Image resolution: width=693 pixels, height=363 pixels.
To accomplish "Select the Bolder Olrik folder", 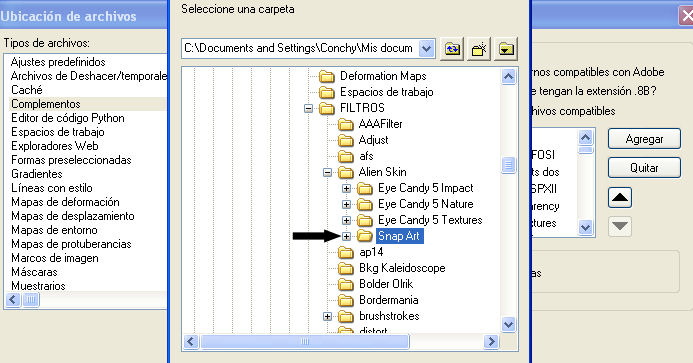I will (386, 284).
